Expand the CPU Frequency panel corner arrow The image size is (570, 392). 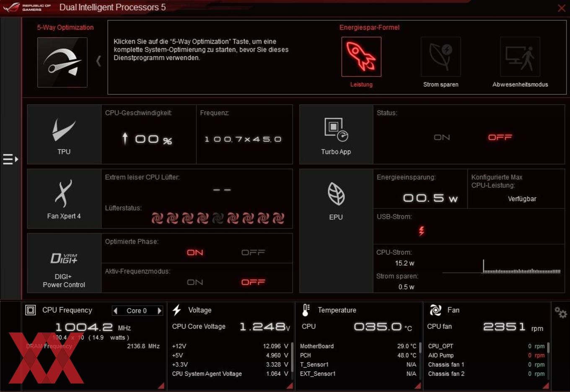click(x=161, y=386)
